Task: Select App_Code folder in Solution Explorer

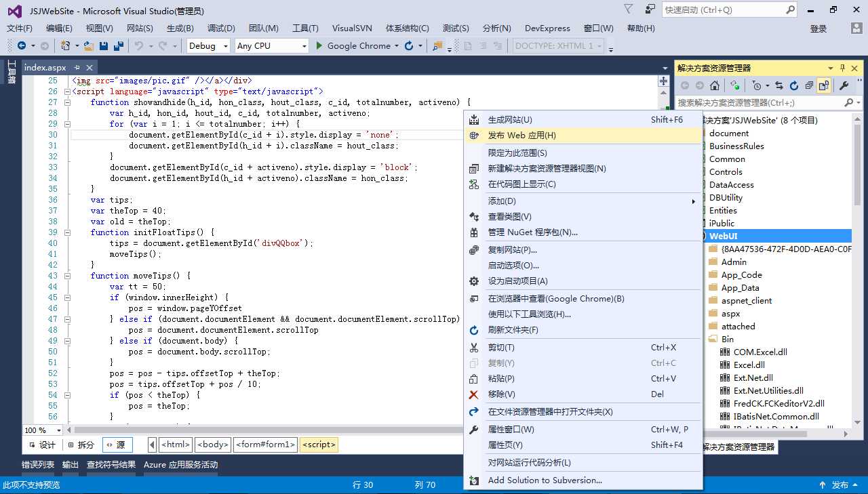Action: [x=741, y=275]
